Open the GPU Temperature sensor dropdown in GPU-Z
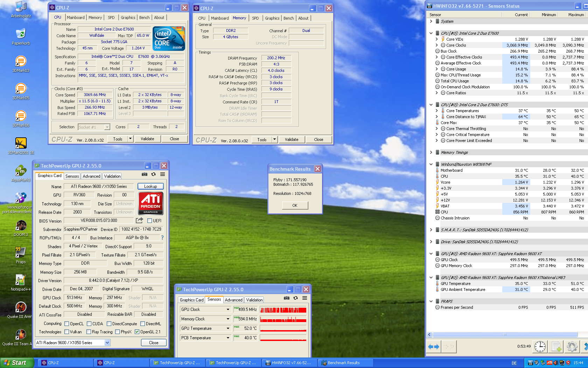Image resolution: width=588 pixels, height=368 pixels. point(228,328)
